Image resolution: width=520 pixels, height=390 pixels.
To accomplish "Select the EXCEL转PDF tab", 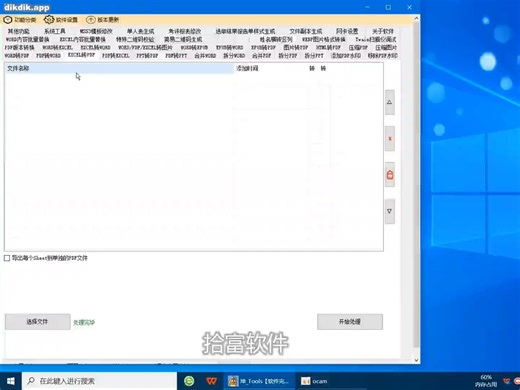I will pyautogui.click(x=82, y=55).
